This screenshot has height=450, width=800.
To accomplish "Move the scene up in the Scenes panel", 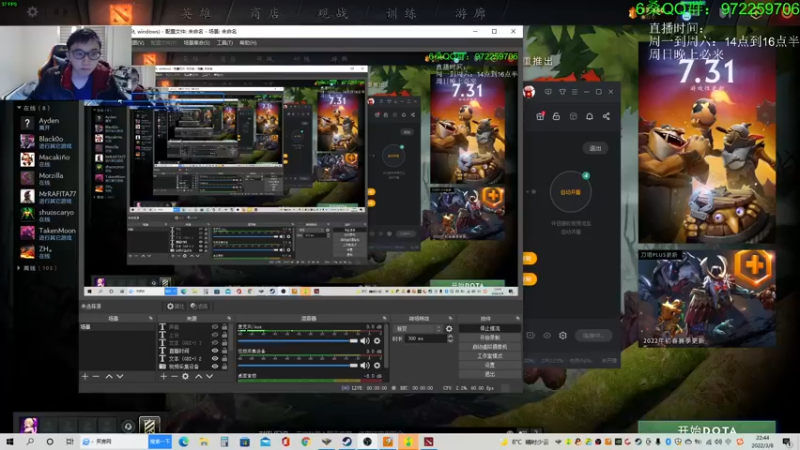I will tap(109, 376).
